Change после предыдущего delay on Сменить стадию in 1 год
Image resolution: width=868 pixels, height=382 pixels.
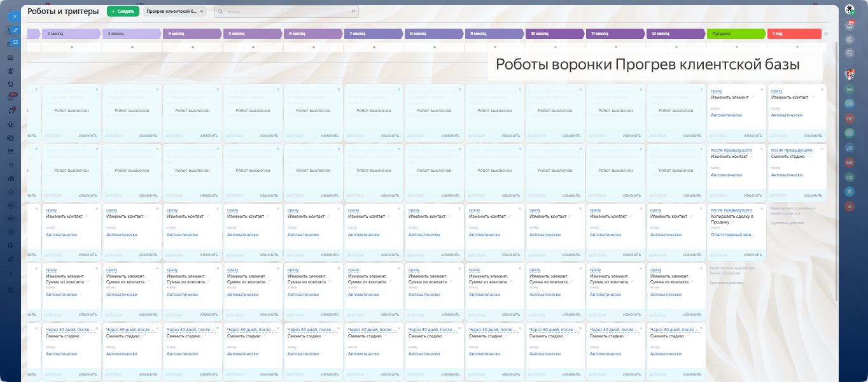(x=791, y=150)
